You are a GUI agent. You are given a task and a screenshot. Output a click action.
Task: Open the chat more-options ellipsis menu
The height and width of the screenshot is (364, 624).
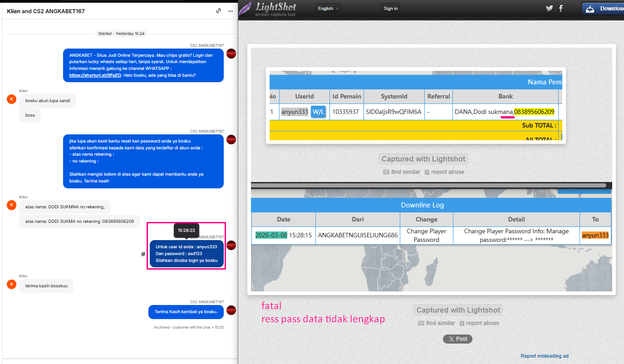click(230, 11)
